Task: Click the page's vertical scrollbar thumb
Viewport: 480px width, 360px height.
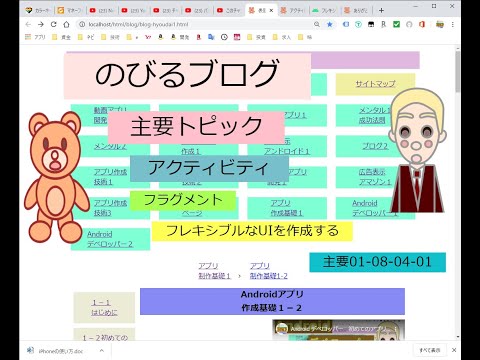Action: pos(457,71)
